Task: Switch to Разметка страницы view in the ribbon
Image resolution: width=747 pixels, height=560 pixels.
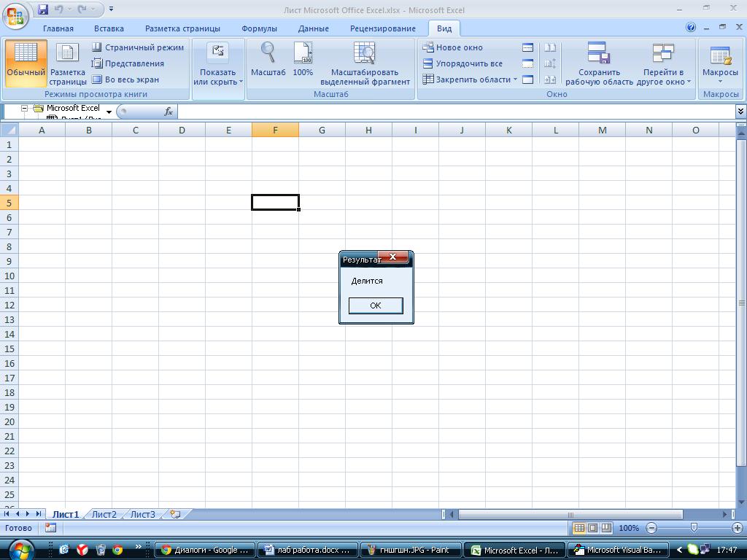Action: tap(68, 64)
